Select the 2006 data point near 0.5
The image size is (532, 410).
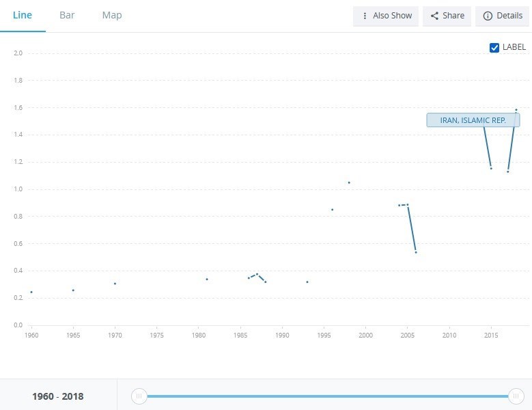point(416,252)
